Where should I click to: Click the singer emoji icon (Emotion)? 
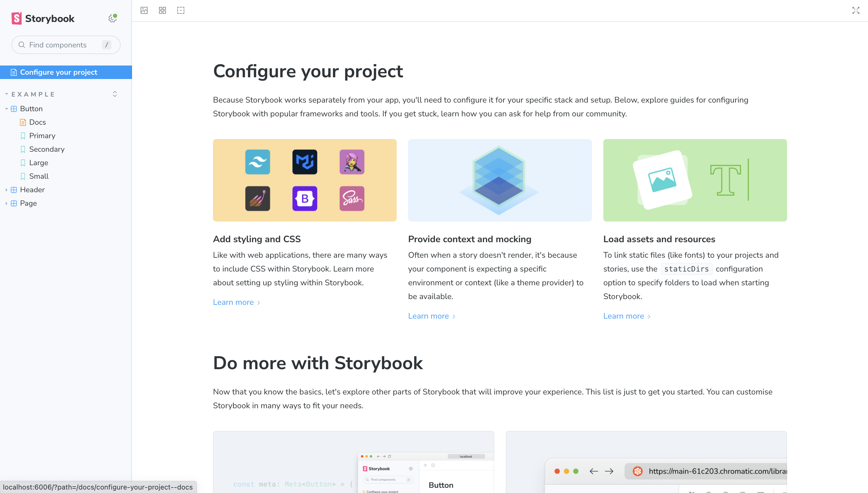(x=352, y=162)
